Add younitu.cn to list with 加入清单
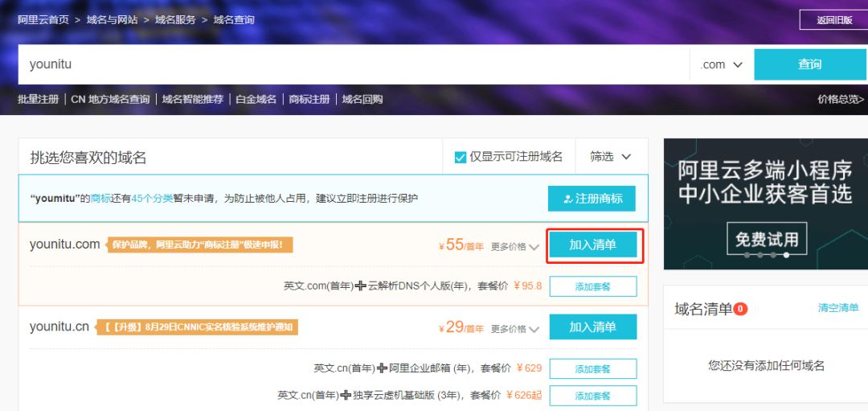The height and width of the screenshot is (411, 868). tap(593, 327)
